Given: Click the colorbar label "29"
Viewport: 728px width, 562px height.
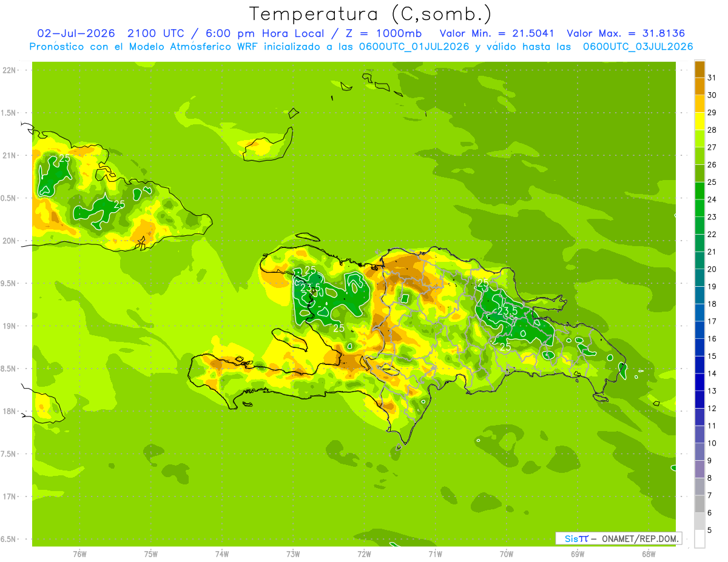Looking at the screenshot, I should (712, 113).
